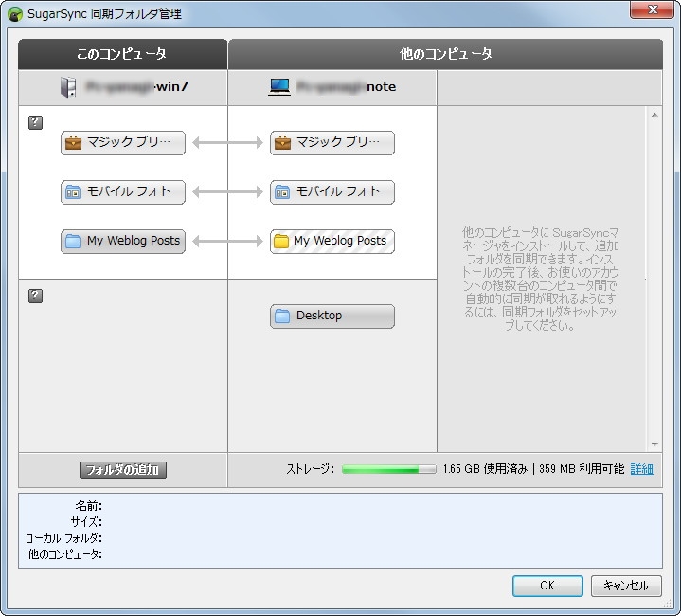
Task: Select the マジック ブリ… folder on this computer
Action: tap(123, 143)
